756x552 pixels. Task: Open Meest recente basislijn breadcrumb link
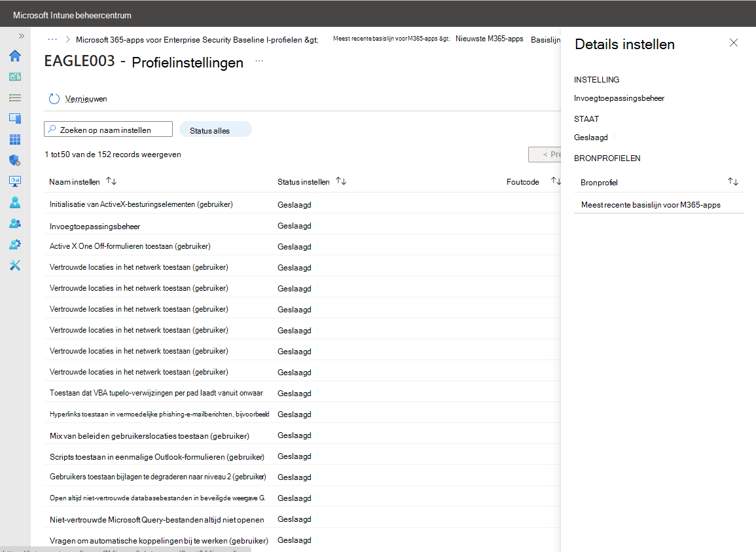391,39
